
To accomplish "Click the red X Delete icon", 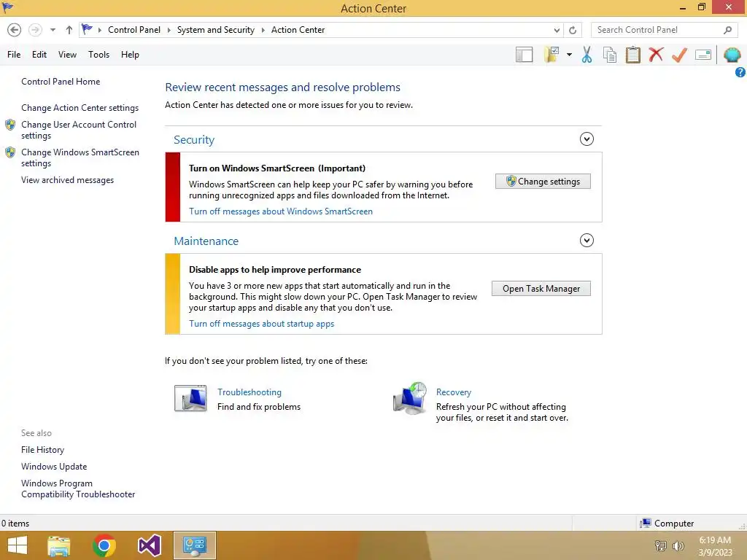I will (x=656, y=55).
